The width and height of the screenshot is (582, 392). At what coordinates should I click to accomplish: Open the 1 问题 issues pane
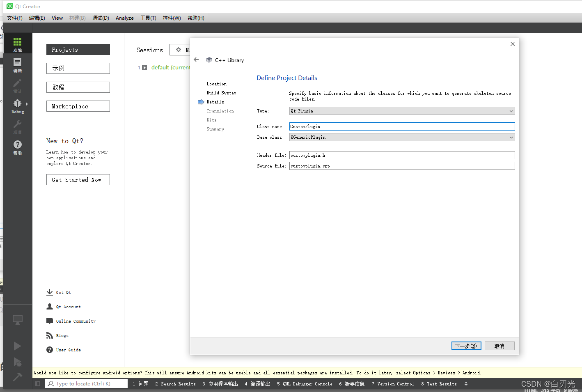pos(141,384)
